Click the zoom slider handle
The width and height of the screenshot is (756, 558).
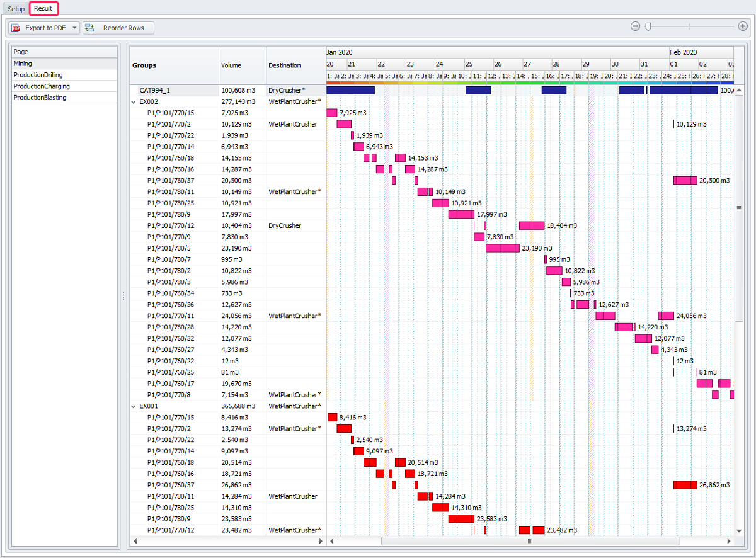648,26
